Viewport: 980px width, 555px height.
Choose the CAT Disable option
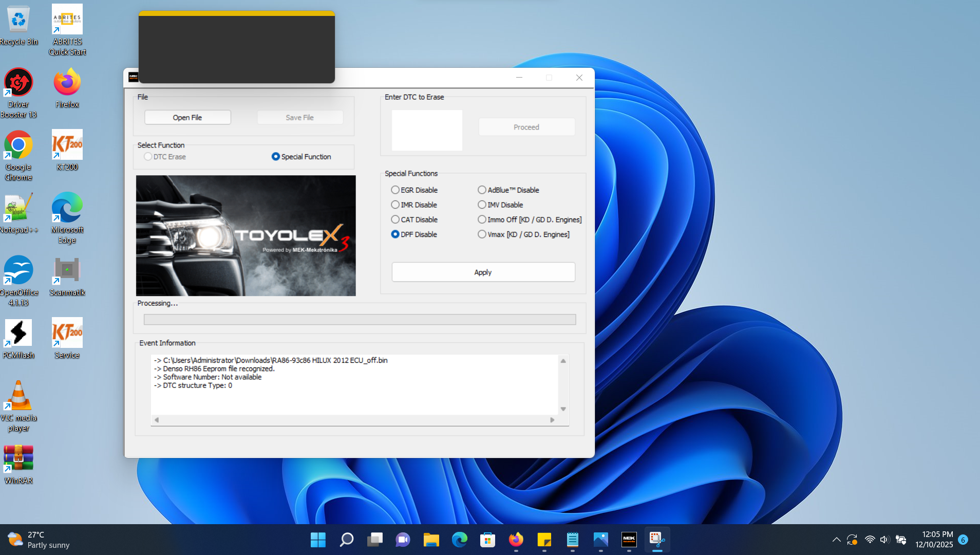pos(395,219)
